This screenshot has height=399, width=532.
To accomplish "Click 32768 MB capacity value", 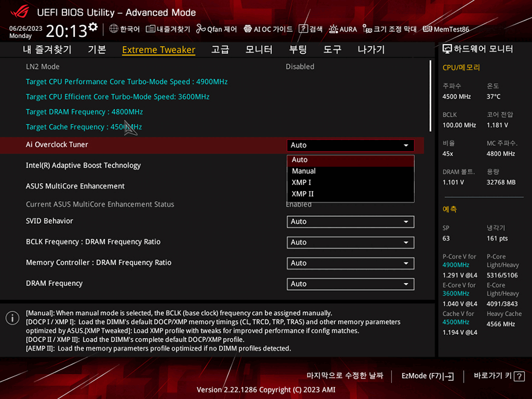I will (501, 183).
